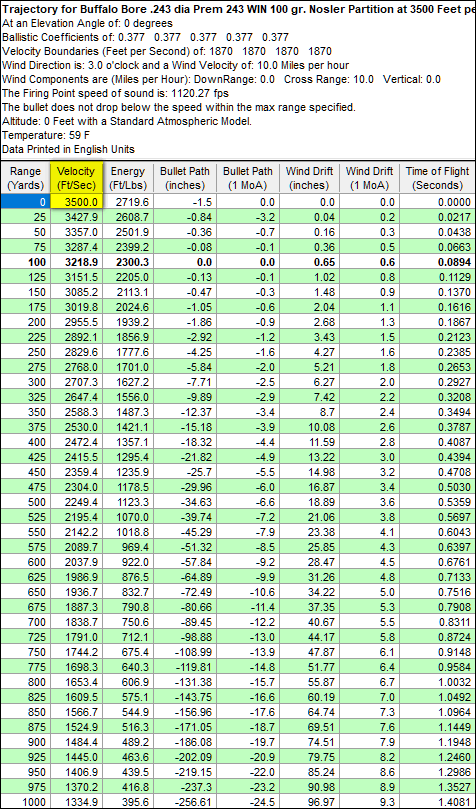The image size is (476, 809).
Task: Click the 2300.3 energy cell
Action: pyautogui.click(x=127, y=263)
